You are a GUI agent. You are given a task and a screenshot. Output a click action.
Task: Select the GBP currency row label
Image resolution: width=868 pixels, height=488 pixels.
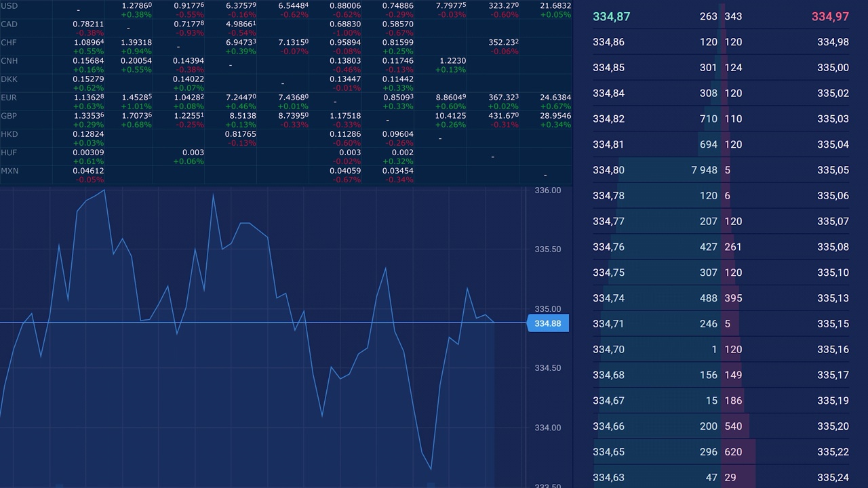(x=9, y=115)
